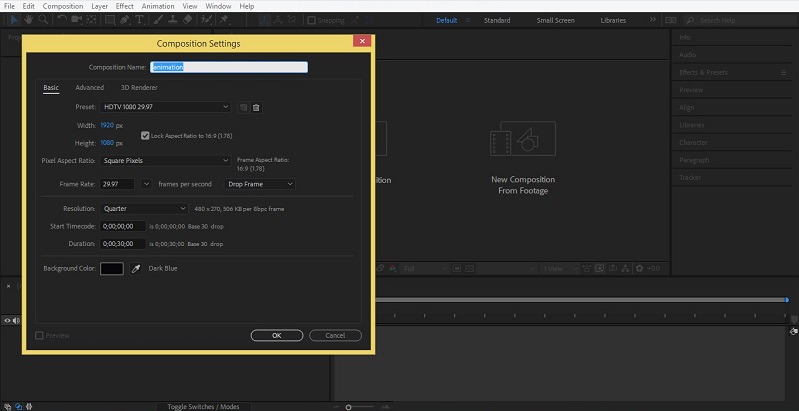799x411 pixels.
Task: Open the Animation menu
Action: (158, 6)
